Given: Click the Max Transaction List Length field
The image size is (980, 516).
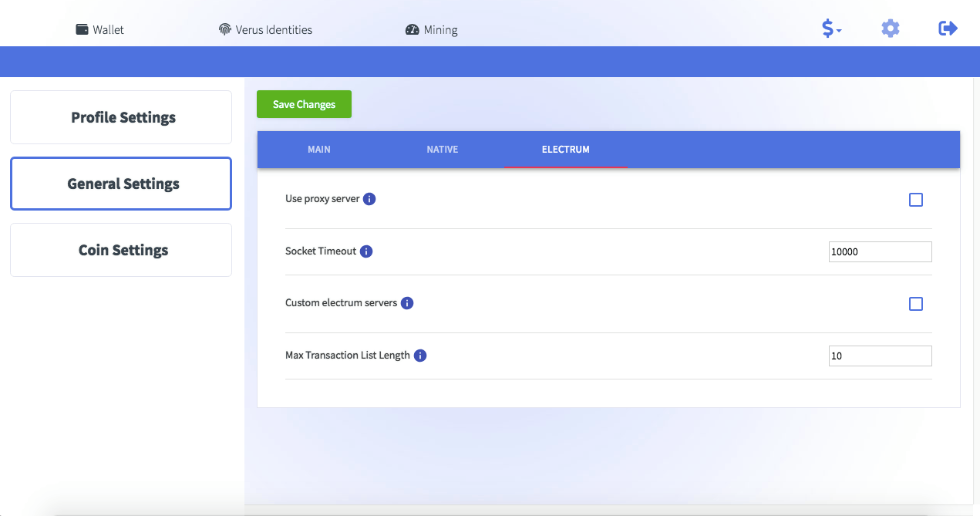Looking at the screenshot, I should pos(881,356).
